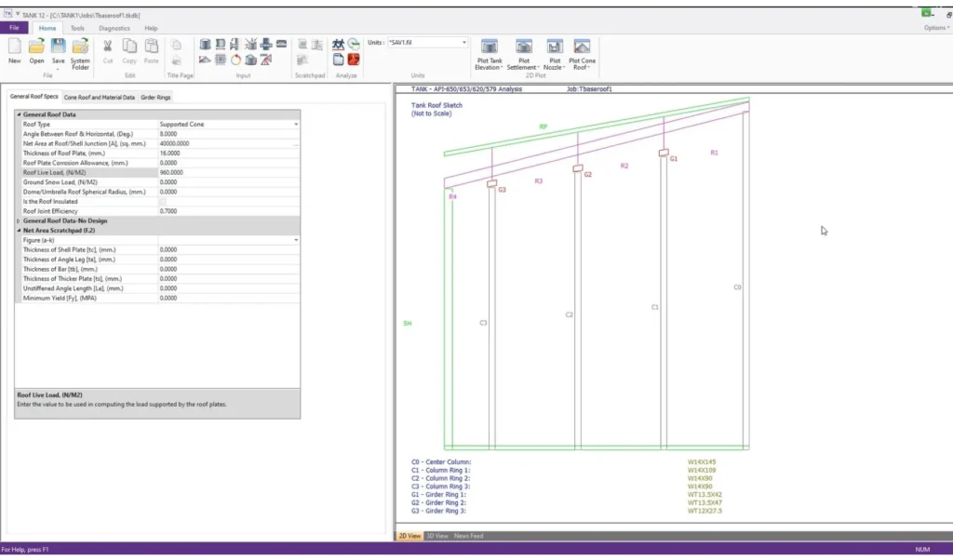Click the purple File button
Viewport: 953px width, 560px height.
(x=15, y=28)
